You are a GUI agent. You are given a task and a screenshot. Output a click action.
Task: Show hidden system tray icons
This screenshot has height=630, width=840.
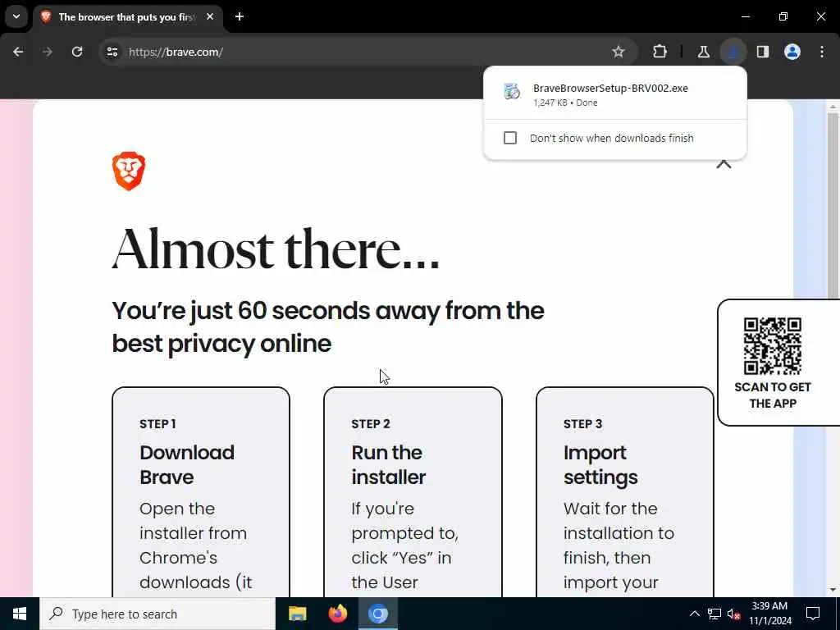pyautogui.click(x=694, y=614)
